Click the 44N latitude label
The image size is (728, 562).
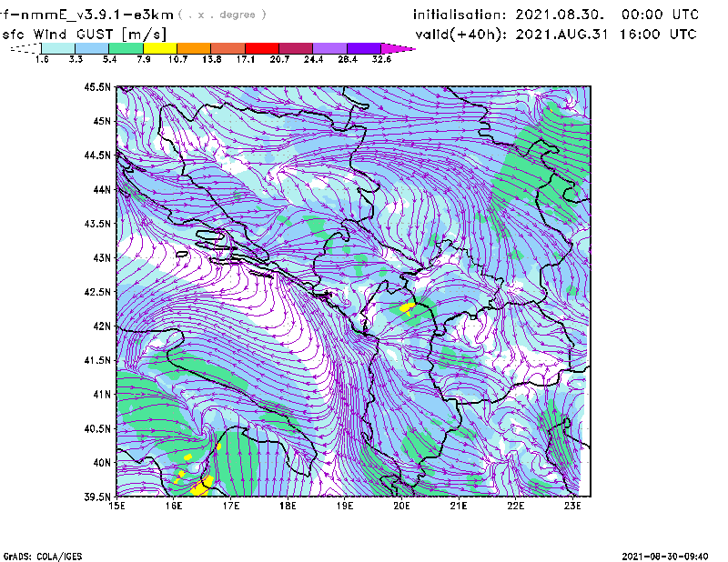(102, 189)
